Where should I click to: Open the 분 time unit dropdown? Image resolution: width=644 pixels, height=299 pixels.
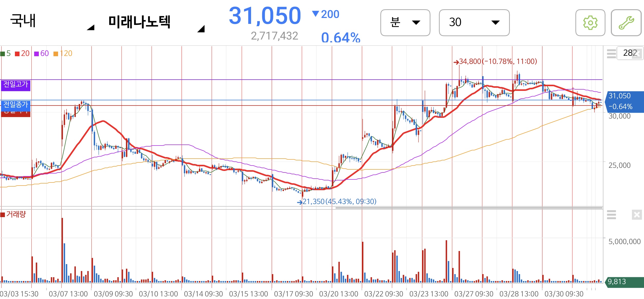tap(405, 23)
